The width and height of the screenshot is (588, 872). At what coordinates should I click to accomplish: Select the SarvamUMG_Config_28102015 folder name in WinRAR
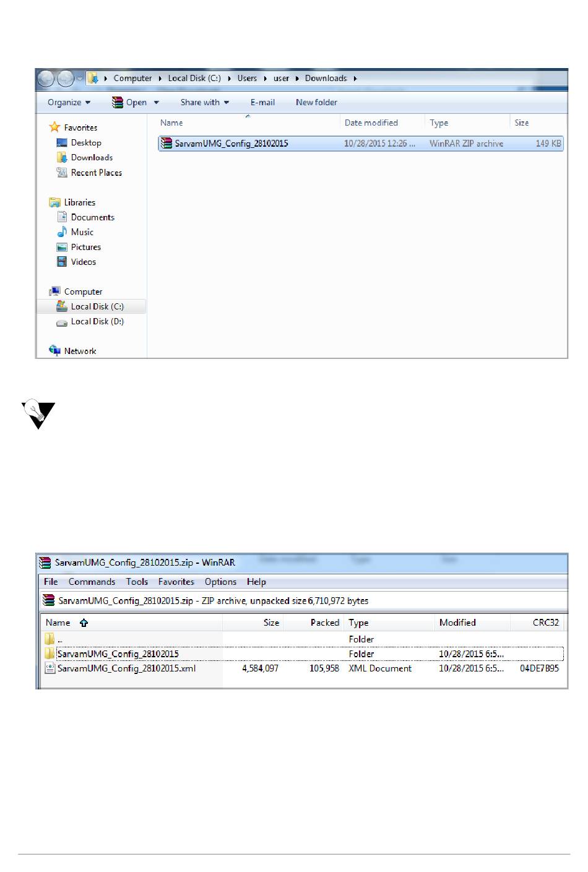[118, 654]
